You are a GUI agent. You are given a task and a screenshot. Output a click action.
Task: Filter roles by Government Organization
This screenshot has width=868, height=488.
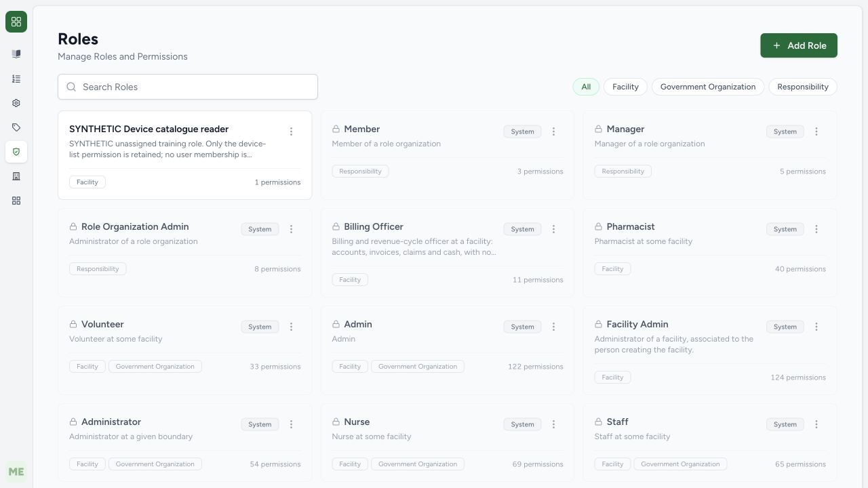point(708,87)
